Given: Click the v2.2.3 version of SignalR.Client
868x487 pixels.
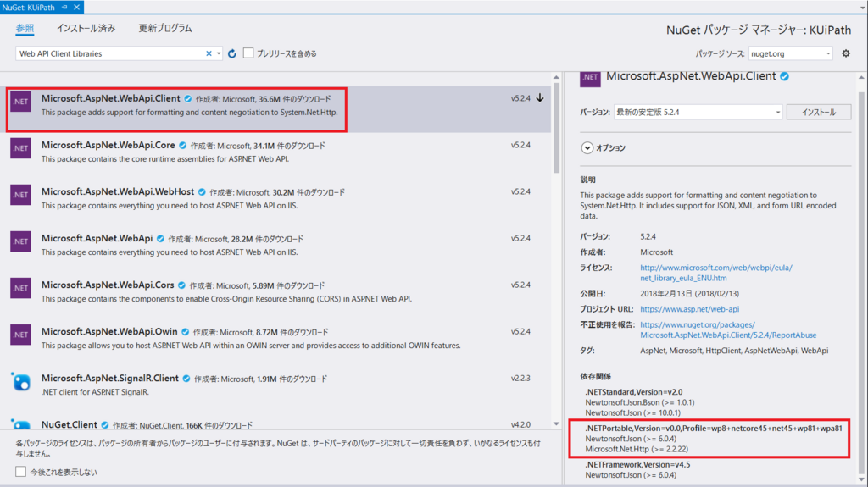Looking at the screenshot, I should pos(520,379).
